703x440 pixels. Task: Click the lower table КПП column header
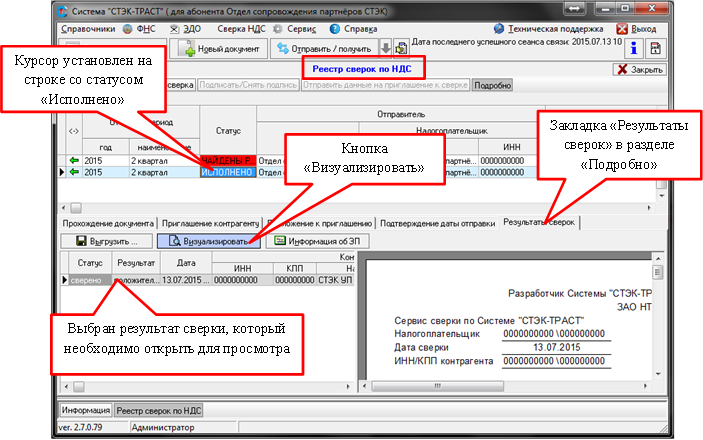coord(295,268)
